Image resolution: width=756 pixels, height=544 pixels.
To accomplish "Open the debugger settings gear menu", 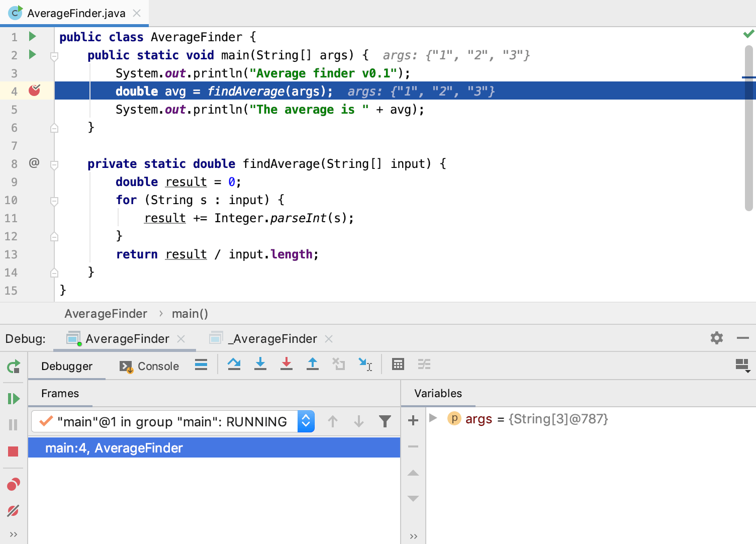I will 716,338.
